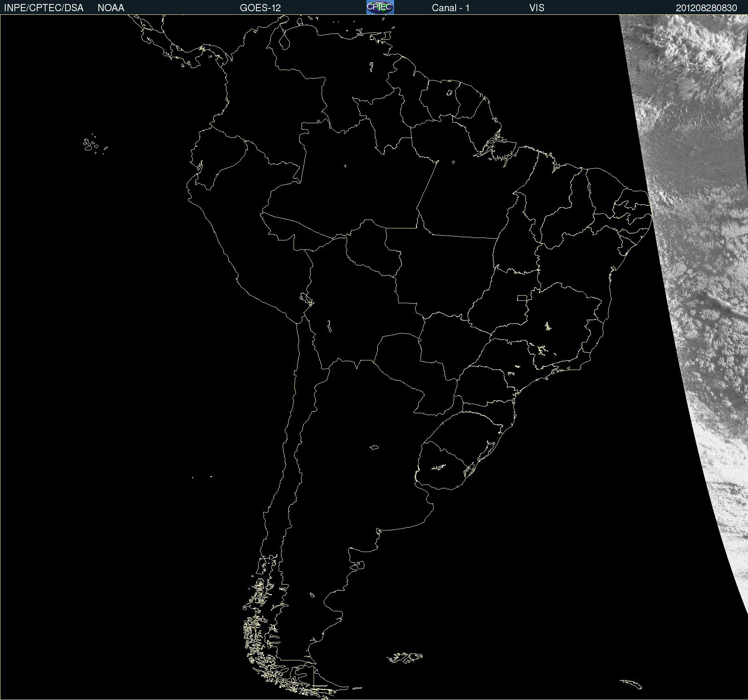The height and width of the screenshot is (700, 748).
Task: Click the Canal - 1 channel label
Action: (x=450, y=8)
